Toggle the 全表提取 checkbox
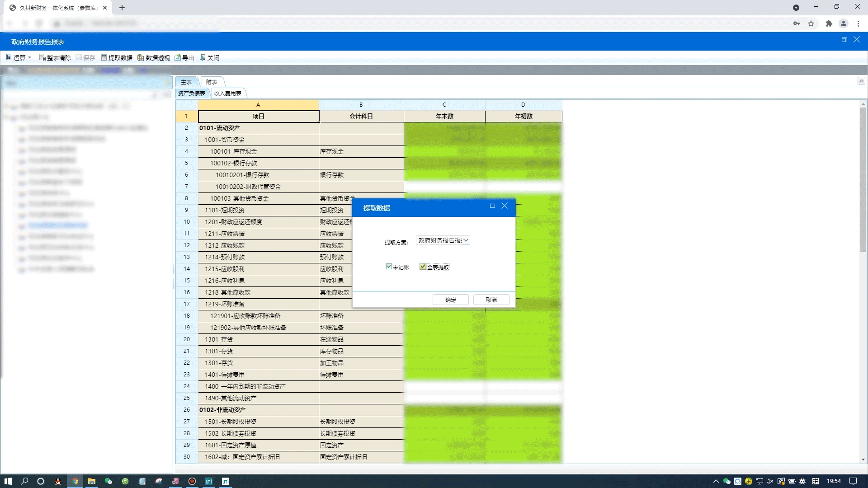The height and width of the screenshot is (488, 868). coord(423,267)
